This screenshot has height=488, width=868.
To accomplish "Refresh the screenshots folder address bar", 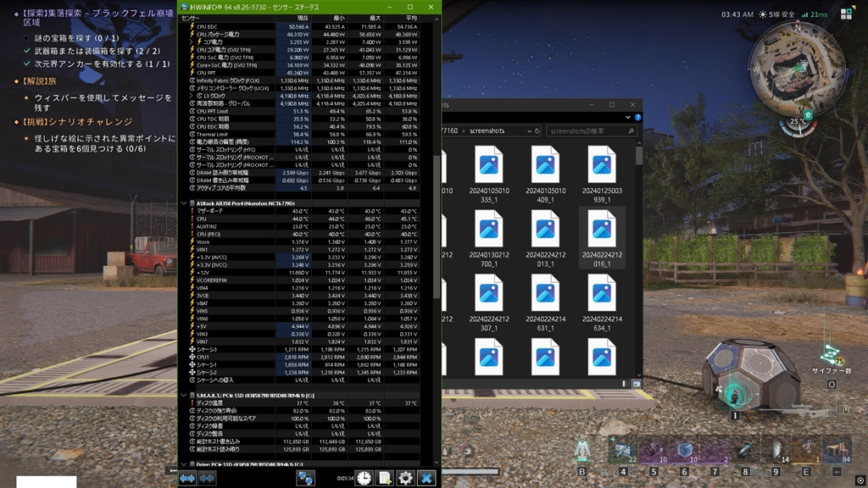I will (537, 131).
